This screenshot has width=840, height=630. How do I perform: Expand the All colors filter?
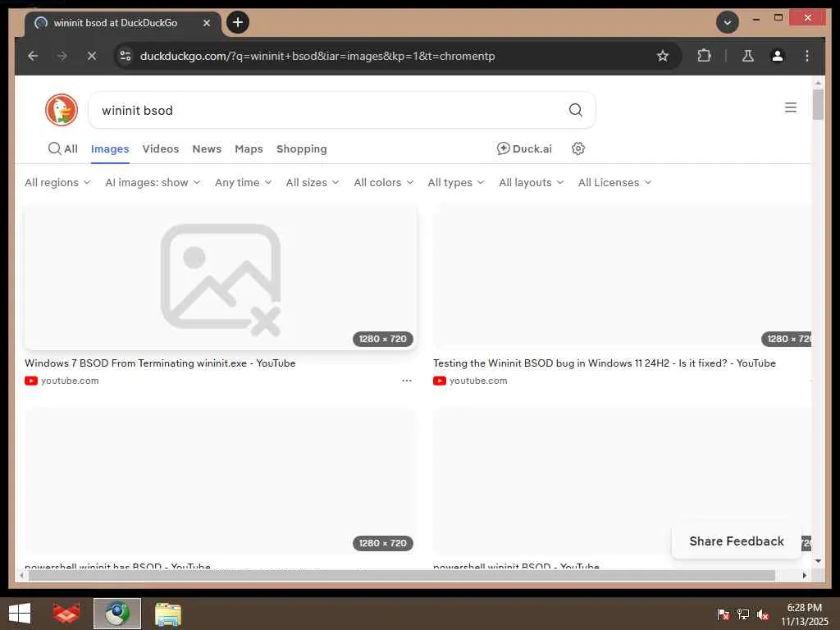(x=384, y=183)
